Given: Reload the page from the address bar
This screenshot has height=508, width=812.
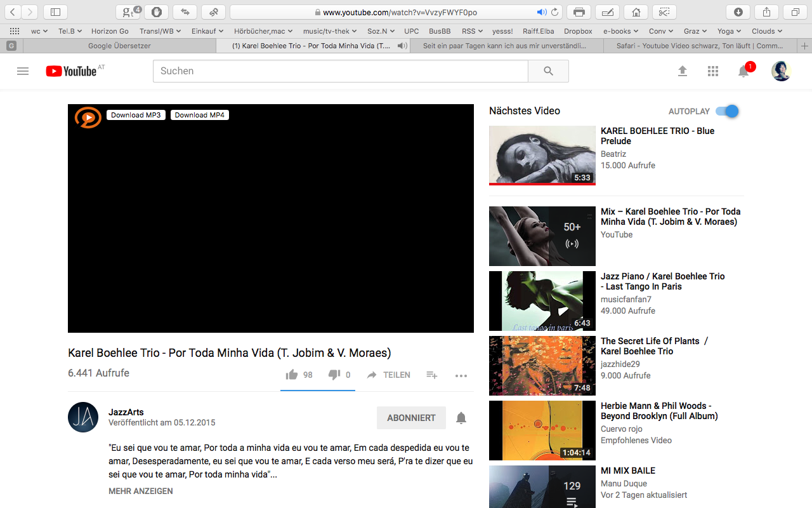Looking at the screenshot, I should coord(555,12).
